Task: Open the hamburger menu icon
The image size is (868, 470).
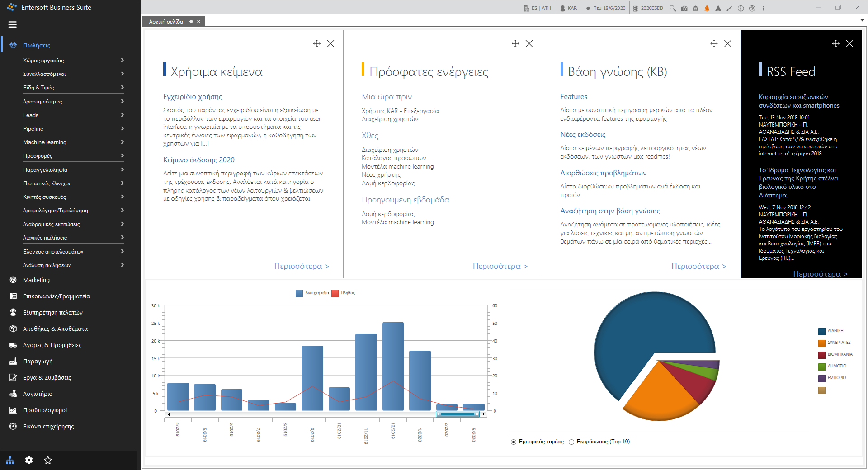Action: click(x=13, y=24)
